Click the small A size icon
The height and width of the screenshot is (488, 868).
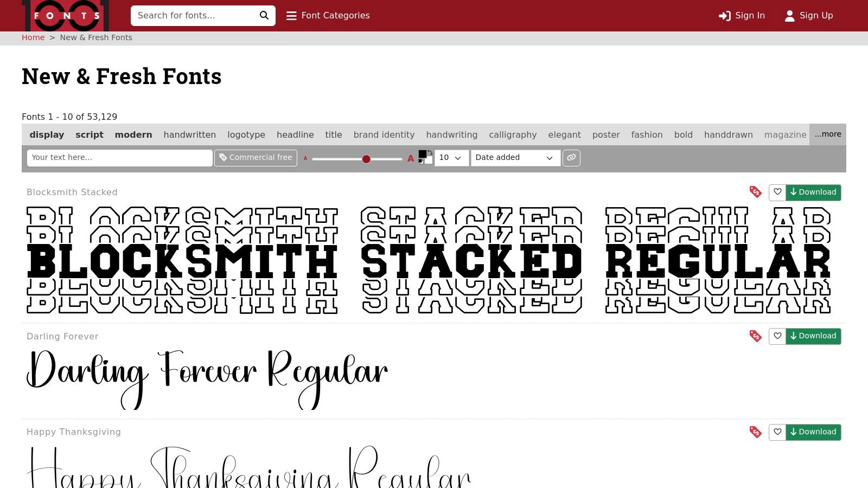pos(305,159)
